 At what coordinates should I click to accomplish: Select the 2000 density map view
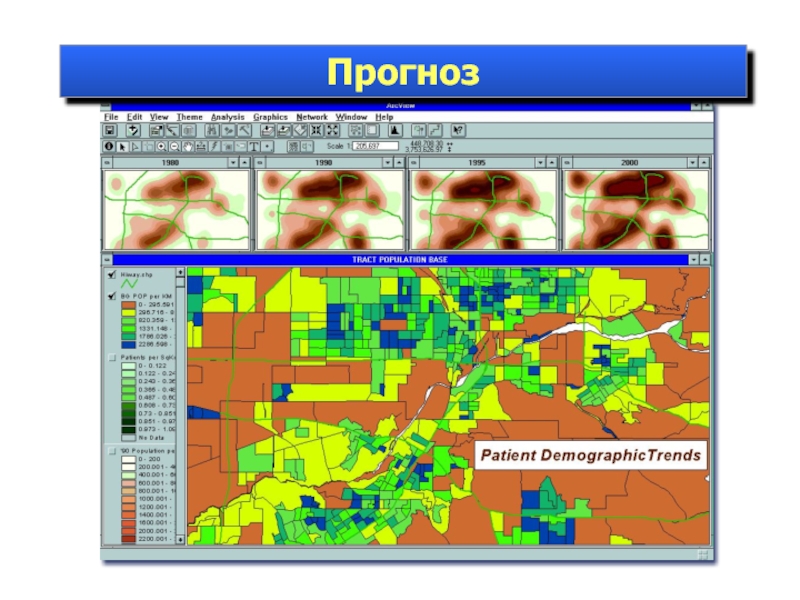[x=636, y=210]
